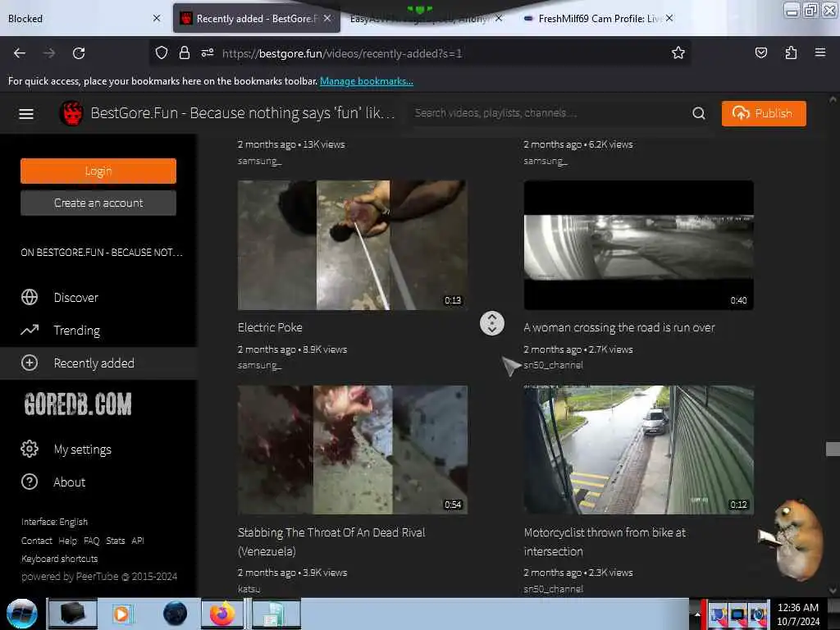
Task: Switch to the Blocked tab
Action: pyautogui.click(x=80, y=19)
